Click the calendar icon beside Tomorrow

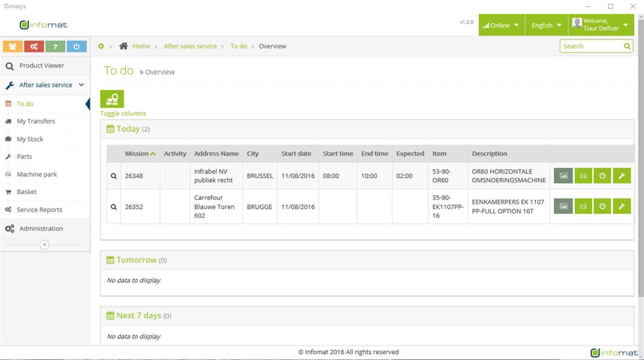(x=110, y=260)
